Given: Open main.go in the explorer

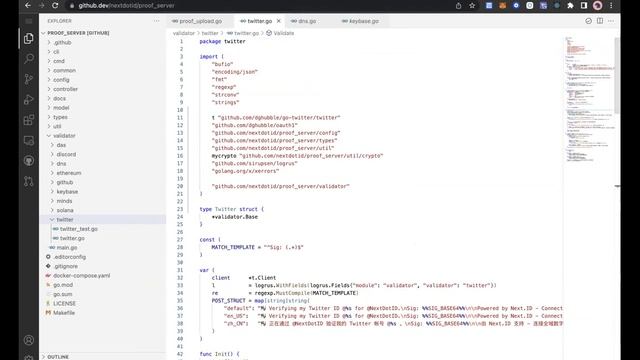Looking at the screenshot, I should 67,248.
